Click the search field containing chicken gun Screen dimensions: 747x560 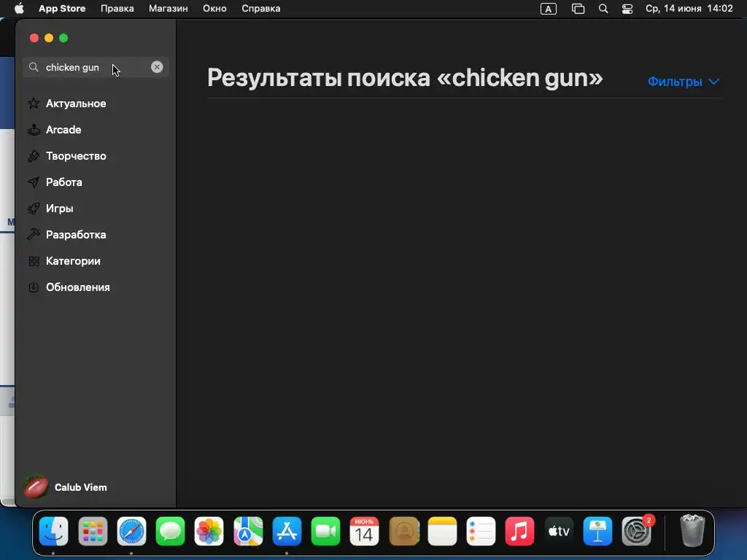96,67
